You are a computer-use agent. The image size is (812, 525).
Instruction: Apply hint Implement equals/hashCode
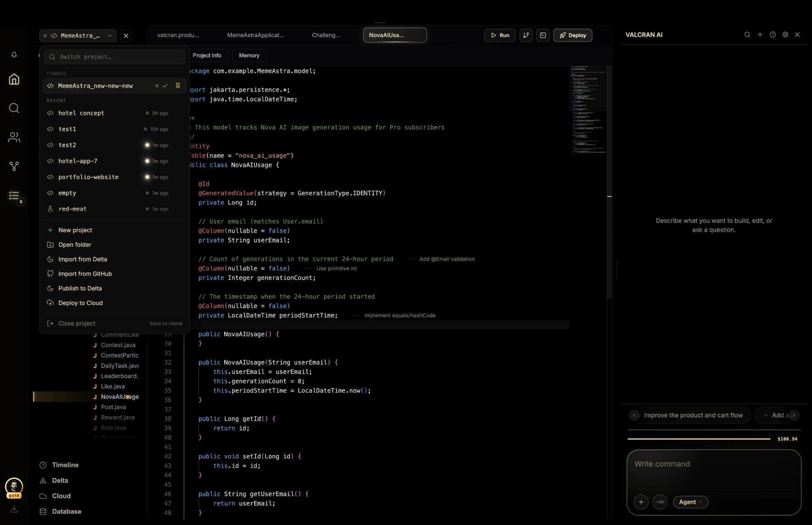(x=400, y=315)
